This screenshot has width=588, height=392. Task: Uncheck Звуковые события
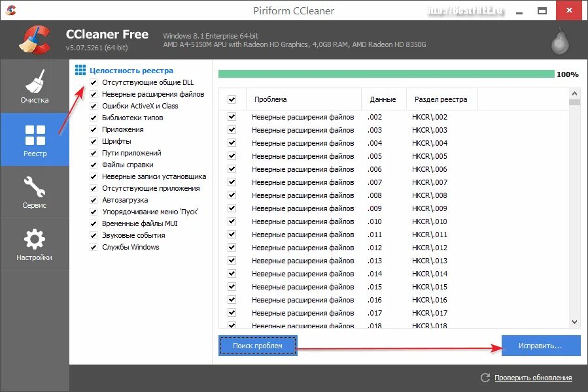(94, 235)
